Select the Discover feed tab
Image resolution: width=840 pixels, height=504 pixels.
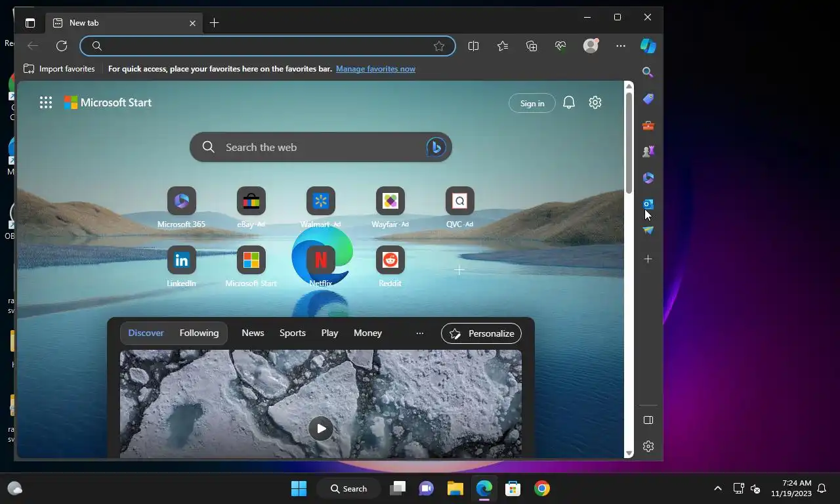[146, 333]
